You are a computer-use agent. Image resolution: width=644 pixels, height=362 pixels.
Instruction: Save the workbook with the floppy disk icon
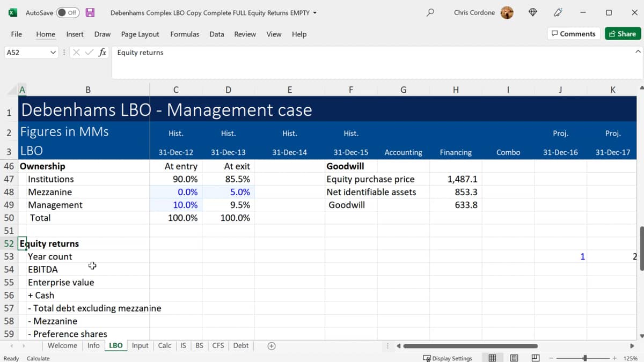tap(90, 12)
